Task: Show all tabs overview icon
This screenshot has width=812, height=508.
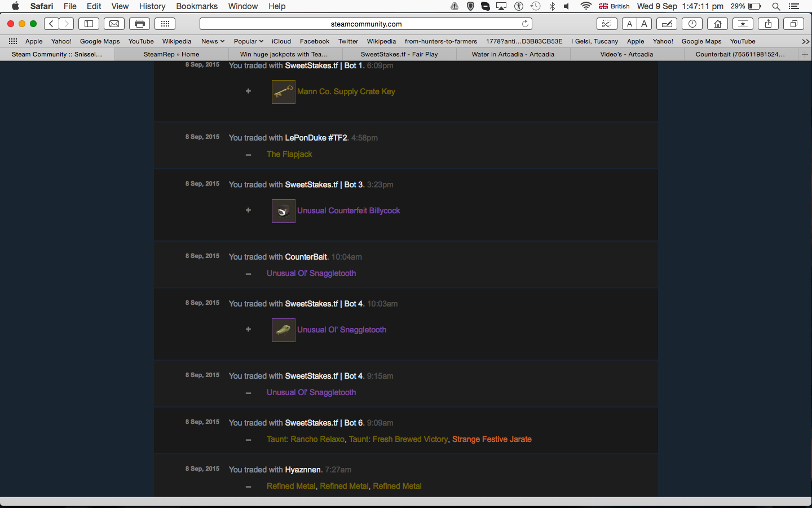Action: click(793, 24)
